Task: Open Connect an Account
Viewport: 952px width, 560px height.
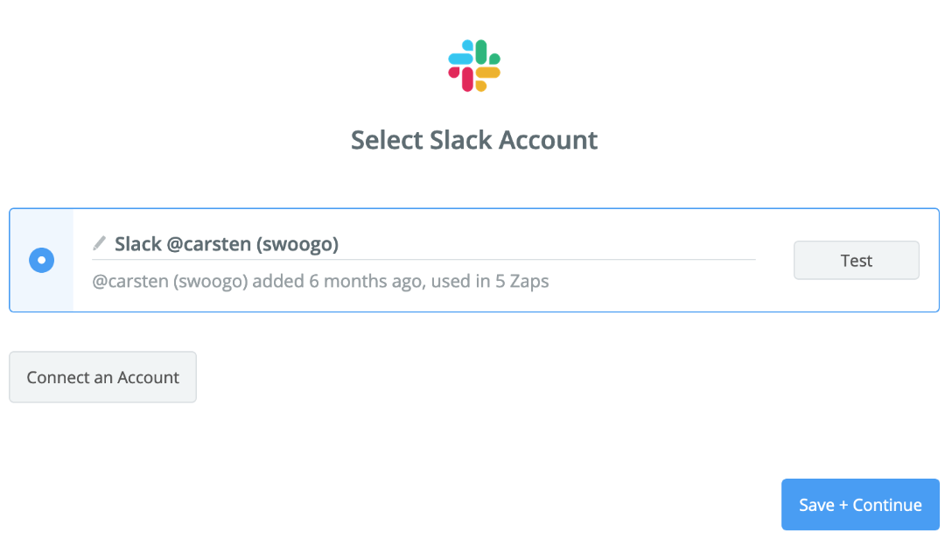Action: coord(102,377)
